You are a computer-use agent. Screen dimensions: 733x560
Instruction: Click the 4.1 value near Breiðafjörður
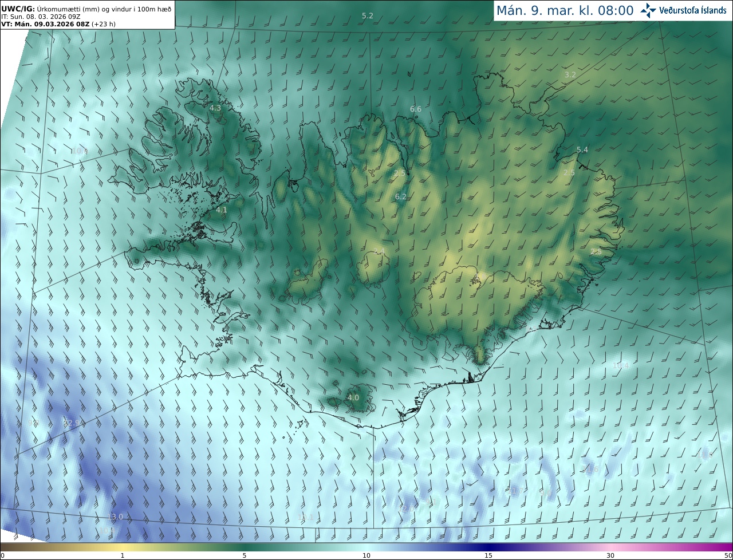point(222,210)
